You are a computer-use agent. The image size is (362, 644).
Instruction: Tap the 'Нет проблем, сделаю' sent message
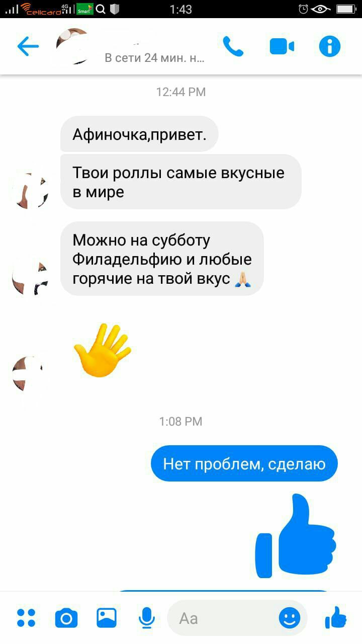coord(244,464)
